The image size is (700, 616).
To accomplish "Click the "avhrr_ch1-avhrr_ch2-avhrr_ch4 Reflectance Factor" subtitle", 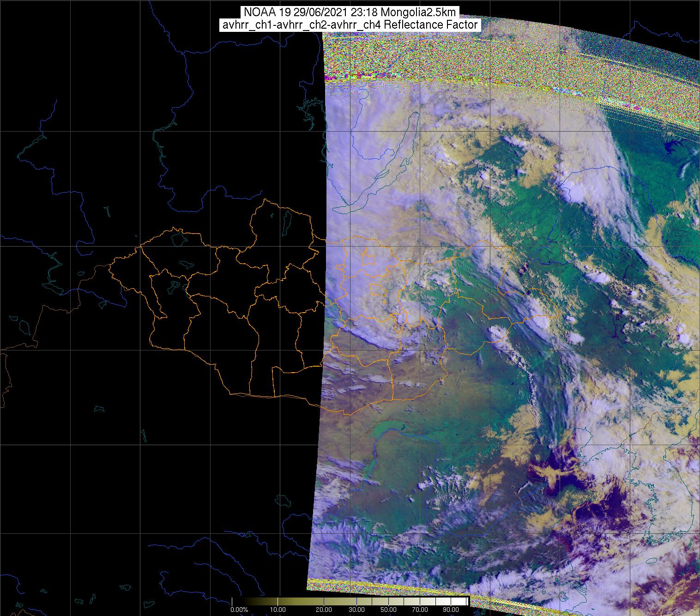I will tap(350, 25).
